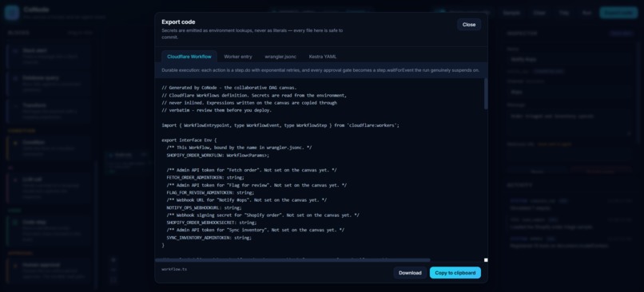Select the Cloudflare Workflow tab
This screenshot has width=644, height=292.
[x=189, y=57]
